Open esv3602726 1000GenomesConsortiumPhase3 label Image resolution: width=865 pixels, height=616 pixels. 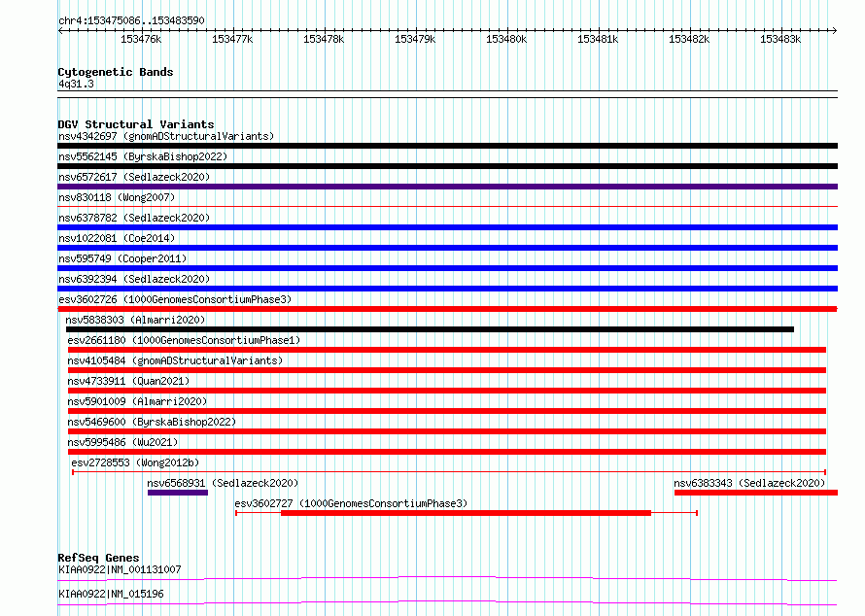point(175,299)
